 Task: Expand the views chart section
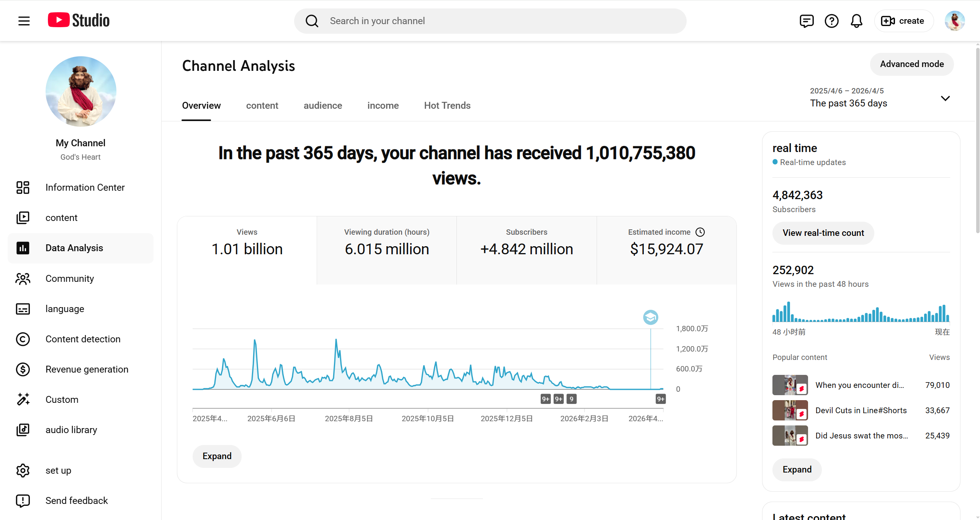[217, 456]
